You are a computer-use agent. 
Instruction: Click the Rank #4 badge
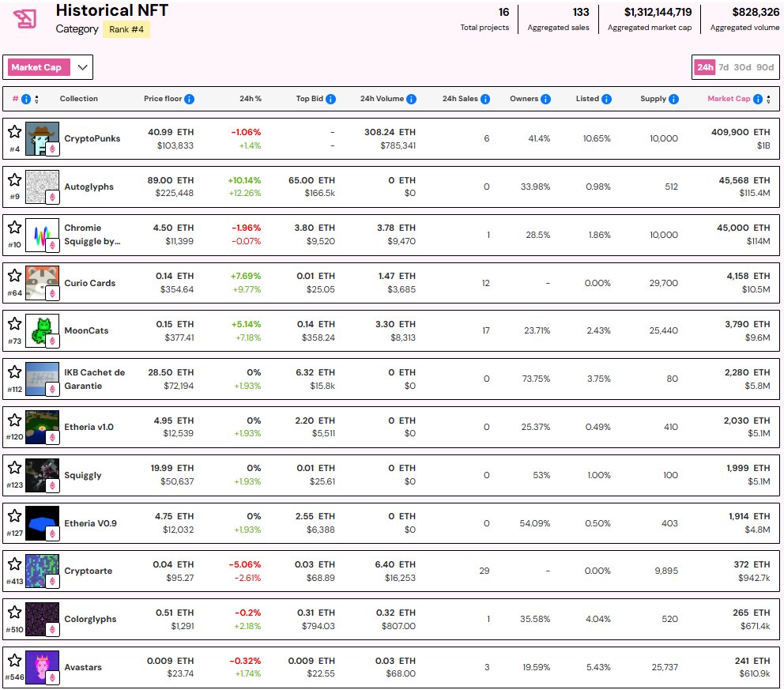click(x=126, y=29)
